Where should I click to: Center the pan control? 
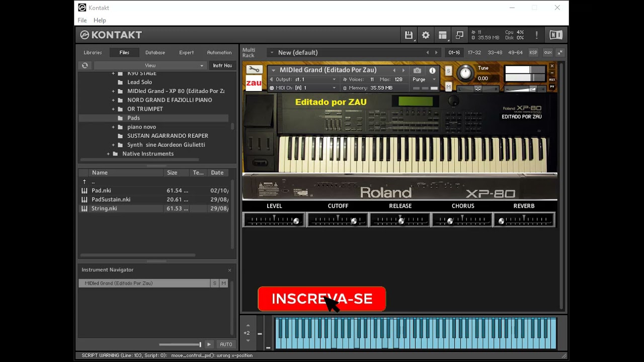coord(478,89)
